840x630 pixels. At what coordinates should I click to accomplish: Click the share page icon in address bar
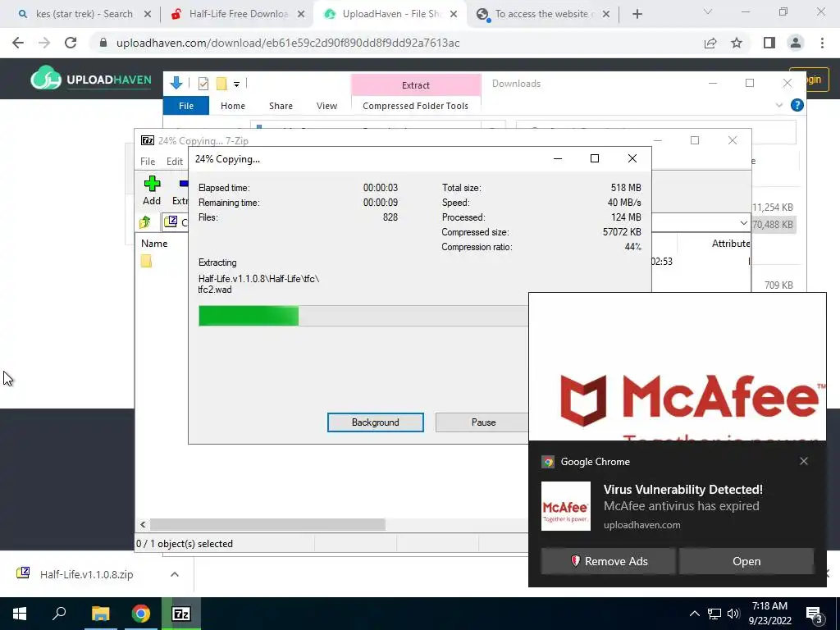pyautogui.click(x=710, y=43)
